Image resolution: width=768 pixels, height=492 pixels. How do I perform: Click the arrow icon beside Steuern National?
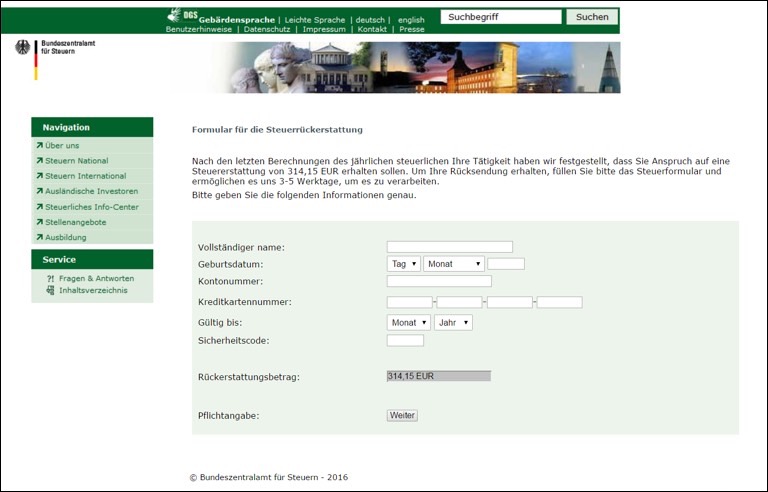point(39,161)
